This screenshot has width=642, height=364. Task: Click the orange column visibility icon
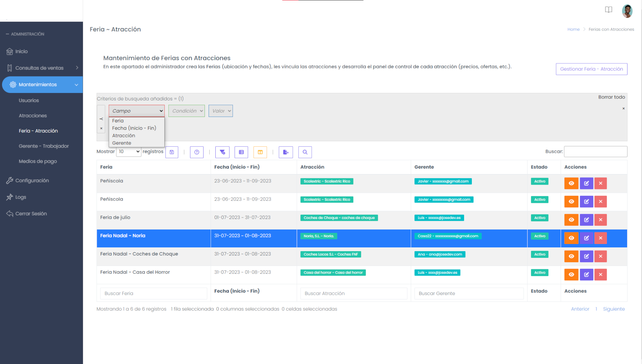(x=260, y=152)
